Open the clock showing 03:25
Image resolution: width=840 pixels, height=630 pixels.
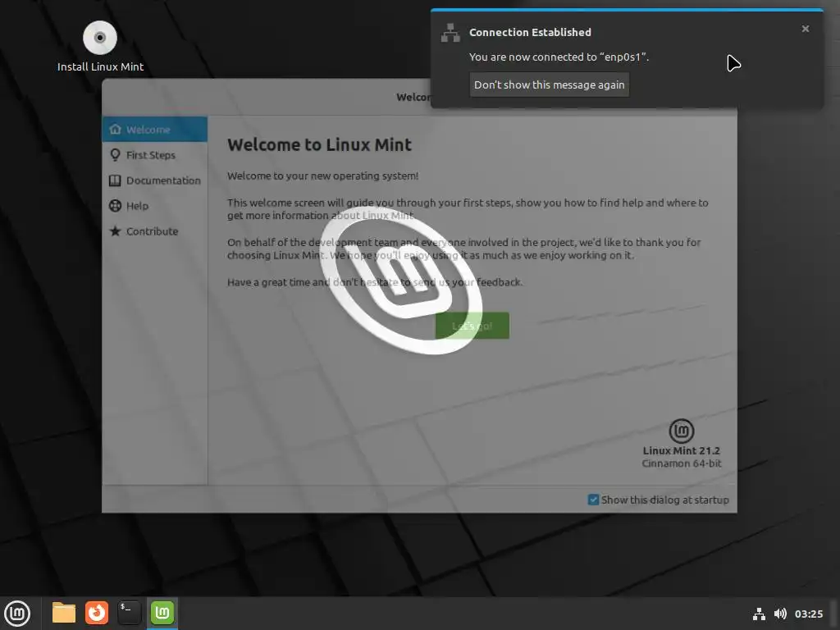pos(808,614)
